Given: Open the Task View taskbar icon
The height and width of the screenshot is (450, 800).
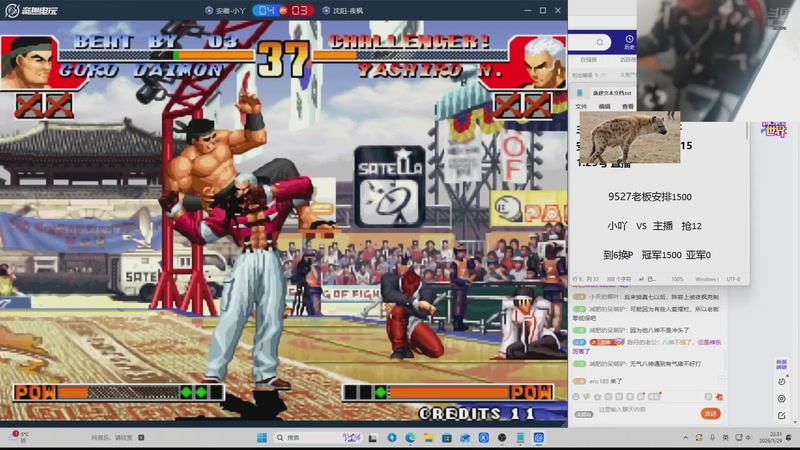Looking at the screenshot, I should click(373, 438).
